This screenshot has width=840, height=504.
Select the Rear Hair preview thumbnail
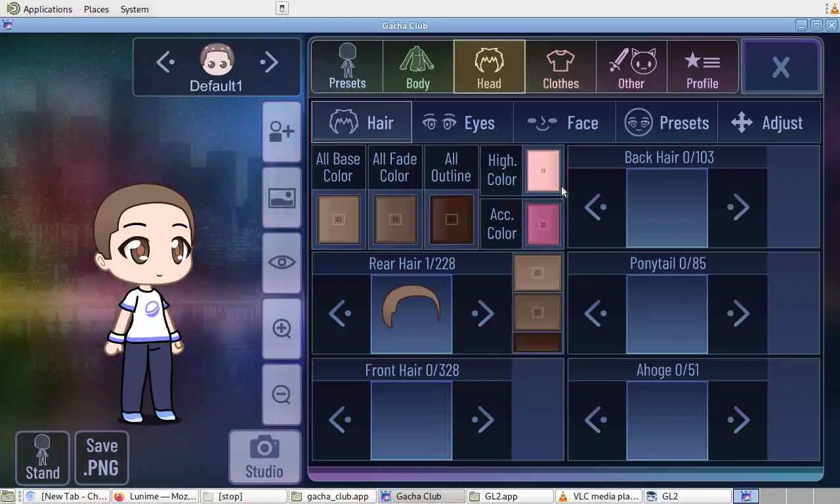click(x=411, y=314)
